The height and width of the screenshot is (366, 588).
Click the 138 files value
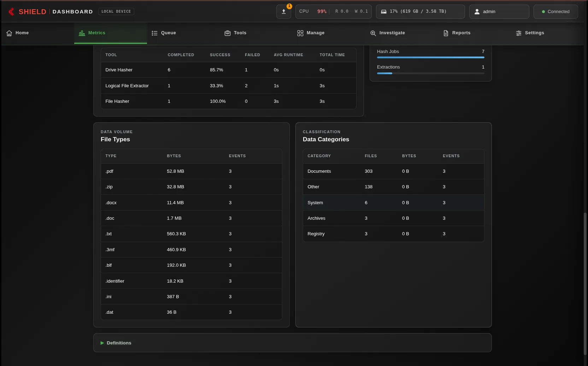[x=369, y=187]
